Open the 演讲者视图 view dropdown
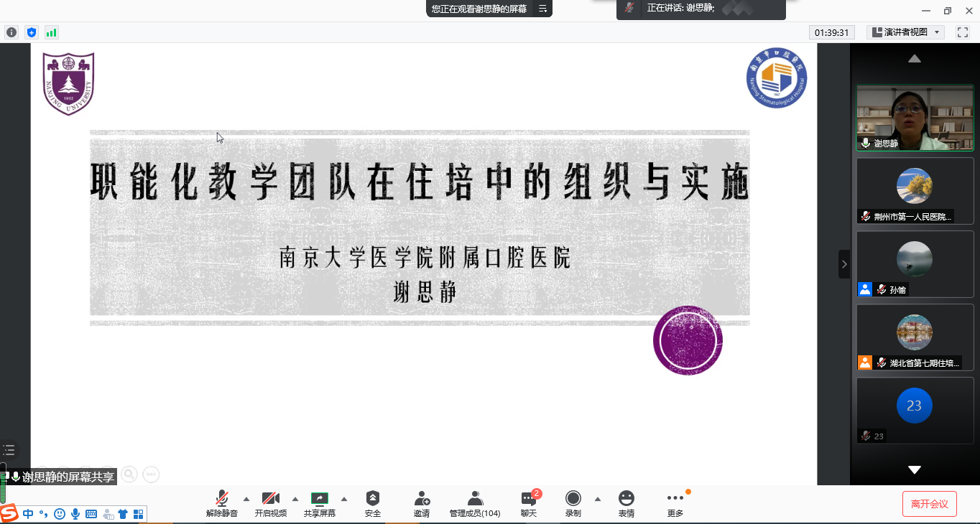This screenshot has width=980, height=524. [905, 32]
